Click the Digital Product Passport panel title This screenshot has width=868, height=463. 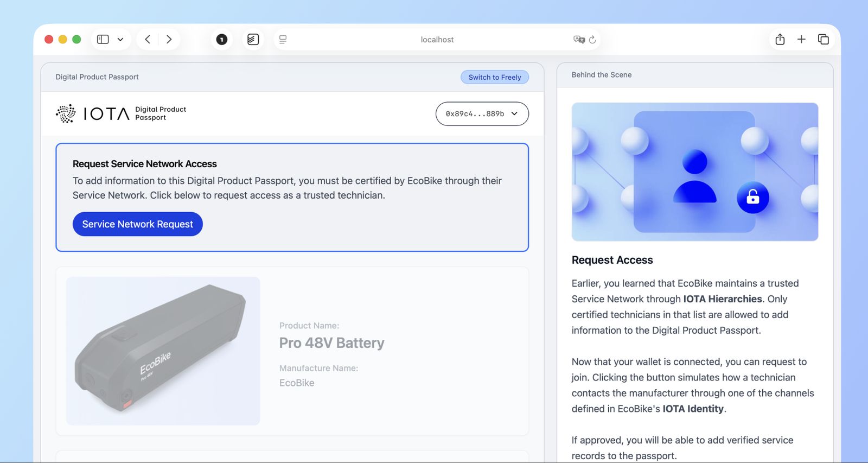click(97, 77)
